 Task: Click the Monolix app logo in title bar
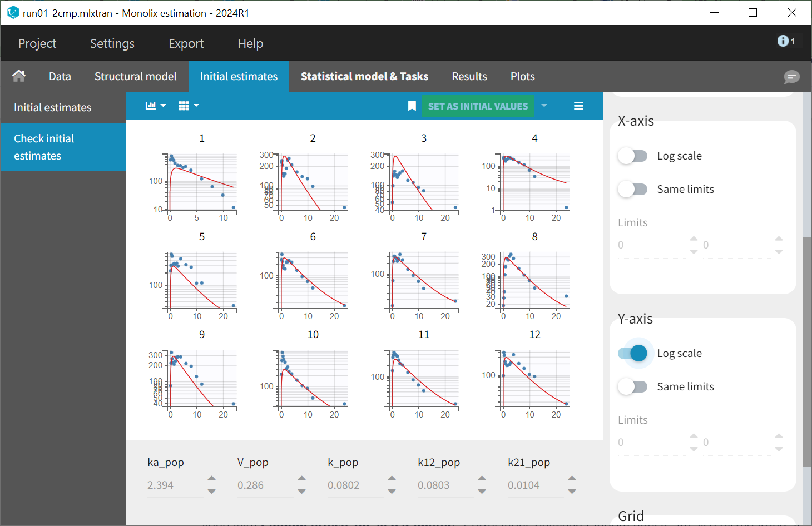(13, 13)
